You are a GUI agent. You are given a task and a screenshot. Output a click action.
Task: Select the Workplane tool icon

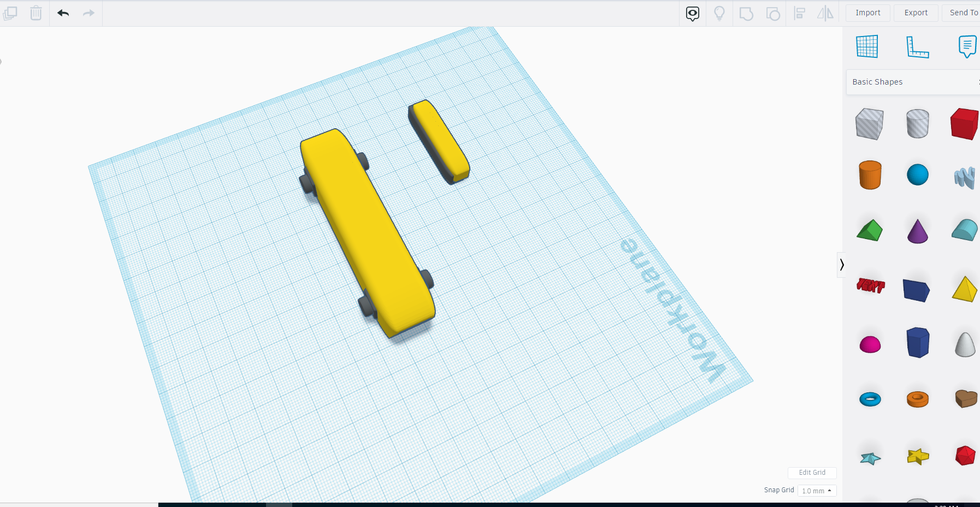(867, 46)
